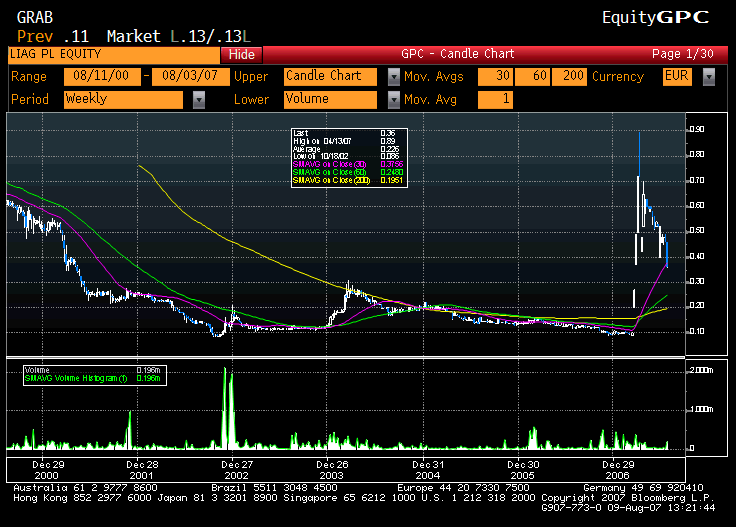
Task: Click the LIAG PL EQUITY ticker field
Action: [114, 54]
